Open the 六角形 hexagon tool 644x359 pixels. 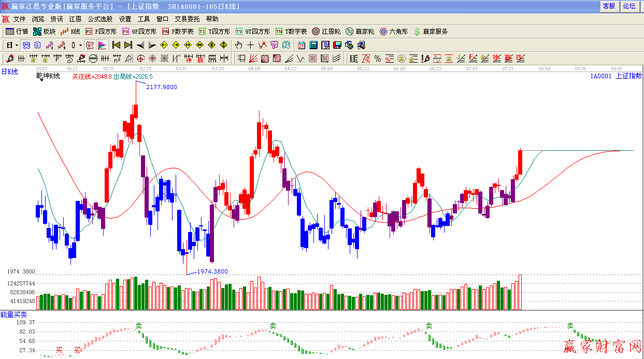click(394, 32)
